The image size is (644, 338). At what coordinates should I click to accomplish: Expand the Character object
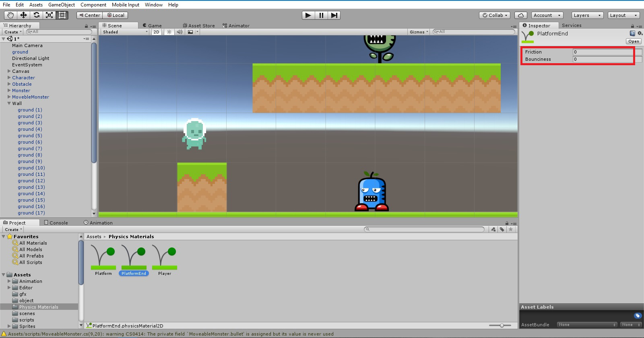[9, 78]
